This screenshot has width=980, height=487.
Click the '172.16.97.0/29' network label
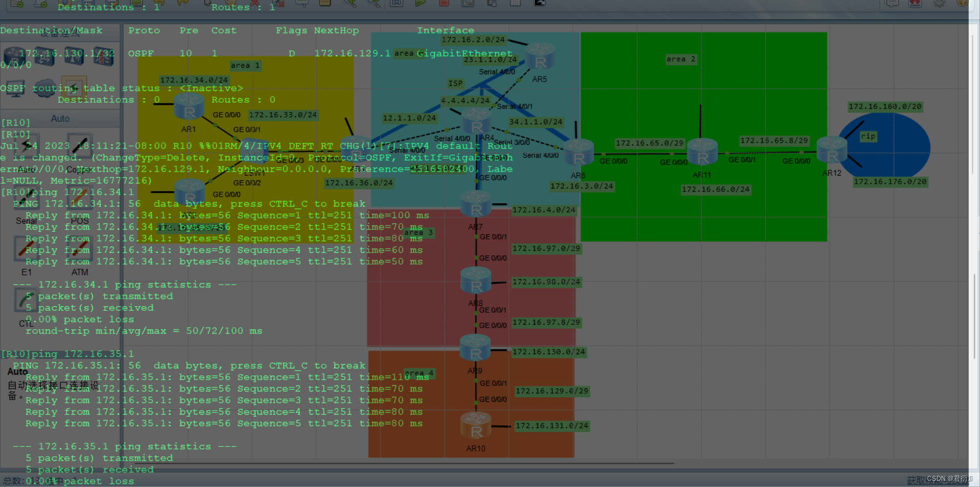click(x=546, y=249)
